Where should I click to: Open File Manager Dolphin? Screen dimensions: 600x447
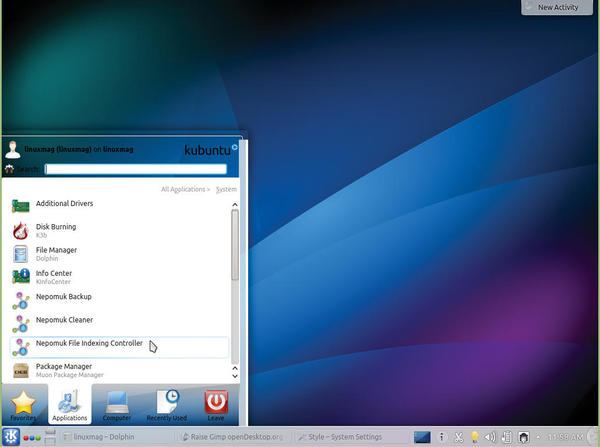click(x=119, y=254)
